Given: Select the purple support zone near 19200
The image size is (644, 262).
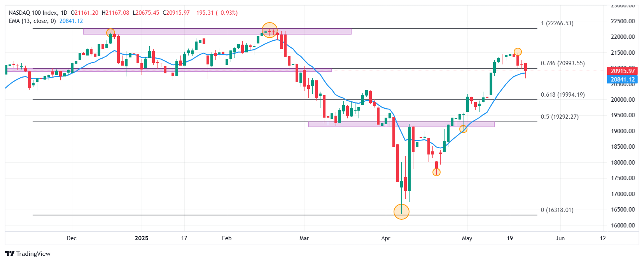Looking at the screenshot, I should (x=401, y=125).
